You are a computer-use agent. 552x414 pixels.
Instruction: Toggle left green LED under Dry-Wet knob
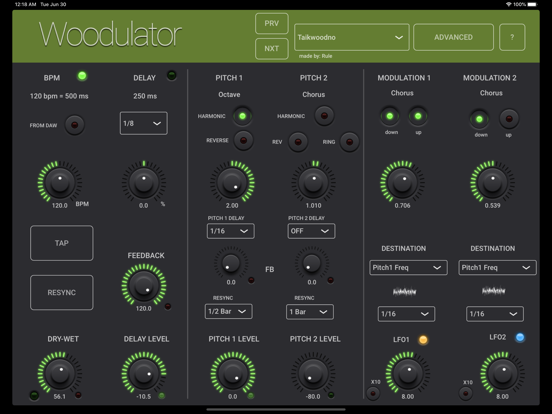[34, 395]
